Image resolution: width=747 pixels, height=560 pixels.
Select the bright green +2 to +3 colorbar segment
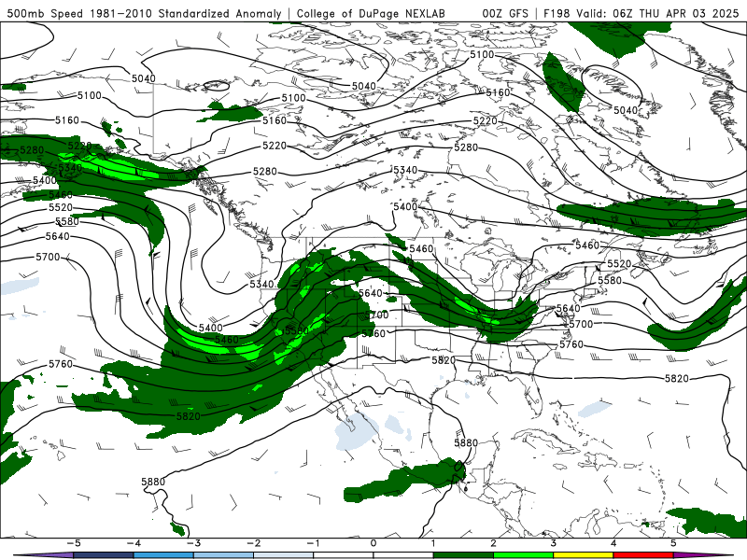point(524,555)
